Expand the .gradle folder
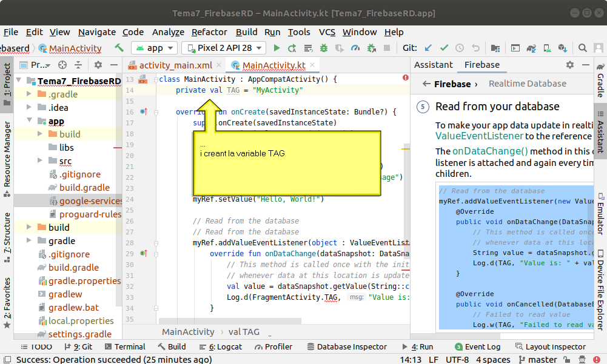This screenshot has width=607, height=364. click(29, 94)
